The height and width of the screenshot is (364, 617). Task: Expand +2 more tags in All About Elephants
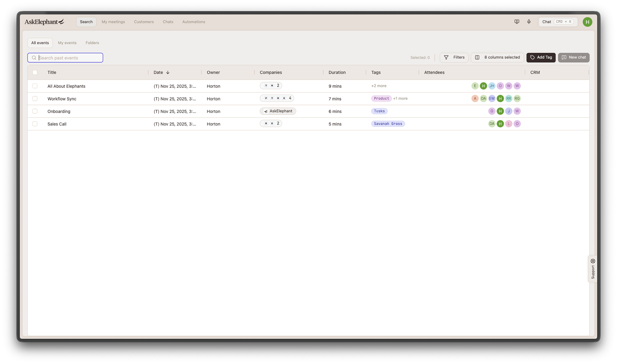[379, 86]
